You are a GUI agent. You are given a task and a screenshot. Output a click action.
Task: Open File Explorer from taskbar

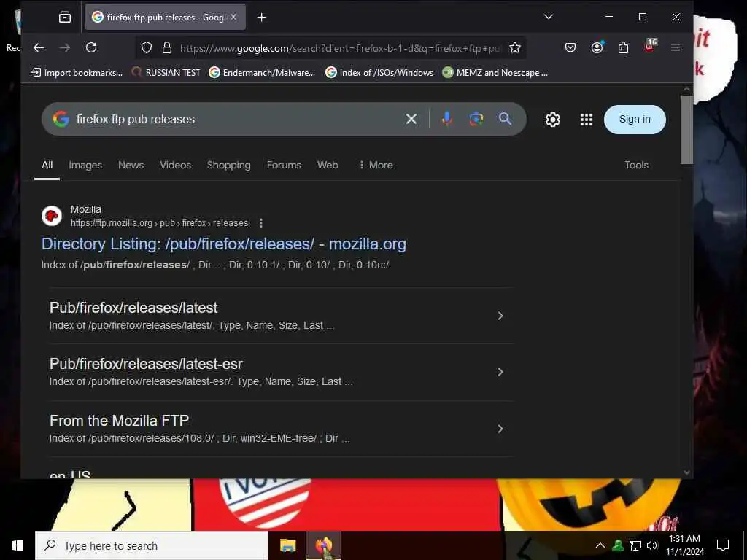[x=287, y=545]
